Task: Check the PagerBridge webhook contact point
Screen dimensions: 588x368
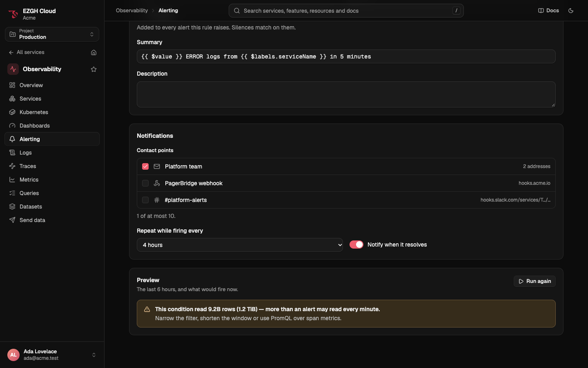Action: (145, 183)
